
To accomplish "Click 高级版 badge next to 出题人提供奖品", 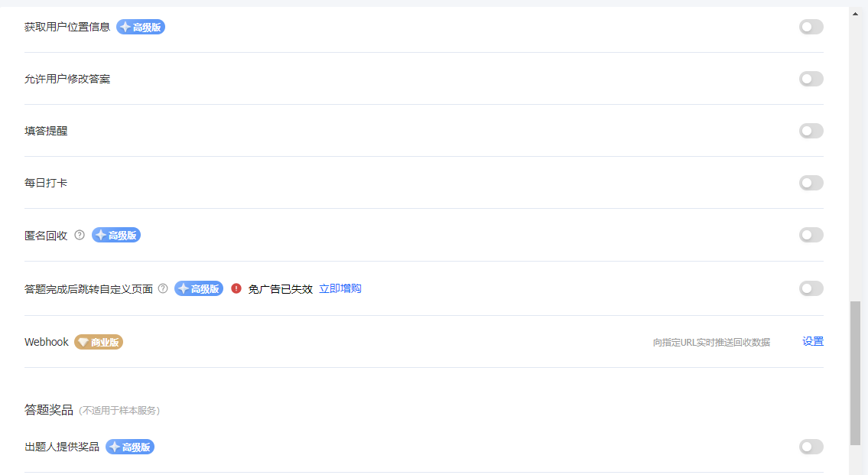I will click(130, 447).
